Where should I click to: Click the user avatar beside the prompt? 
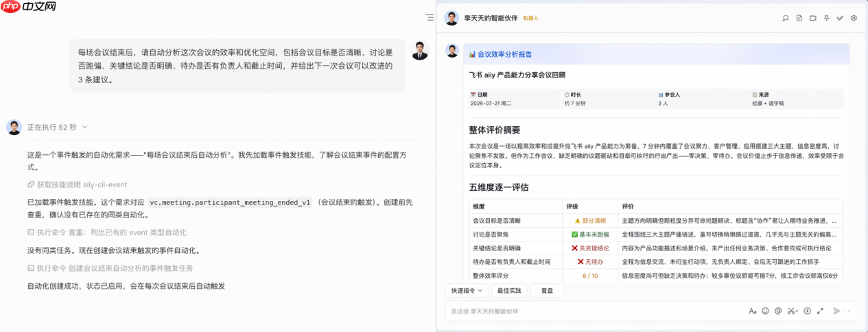420,51
